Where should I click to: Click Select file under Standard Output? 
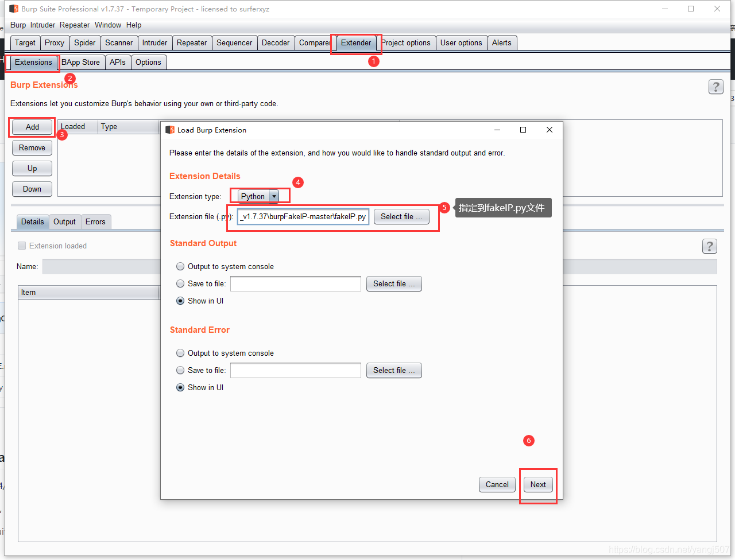[394, 283]
